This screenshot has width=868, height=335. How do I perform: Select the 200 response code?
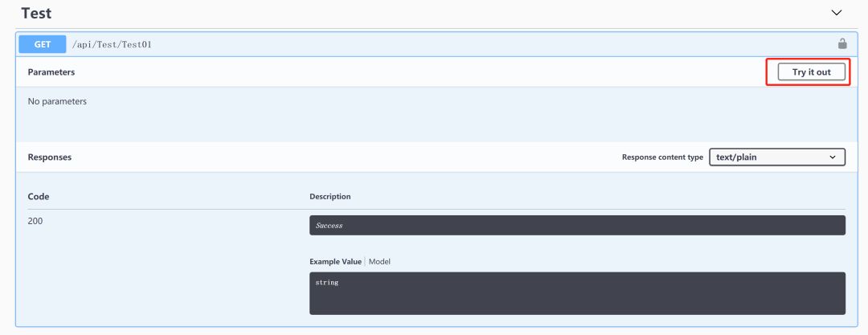coord(35,221)
